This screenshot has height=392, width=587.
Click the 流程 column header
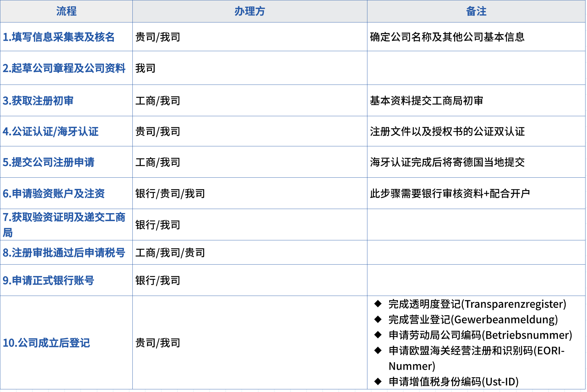tap(67, 12)
